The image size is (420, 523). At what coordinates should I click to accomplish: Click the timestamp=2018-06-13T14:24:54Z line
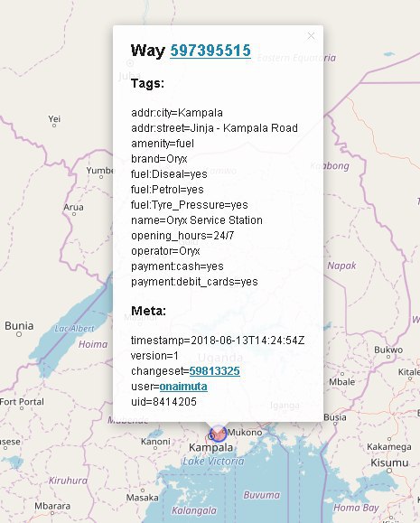(x=218, y=341)
